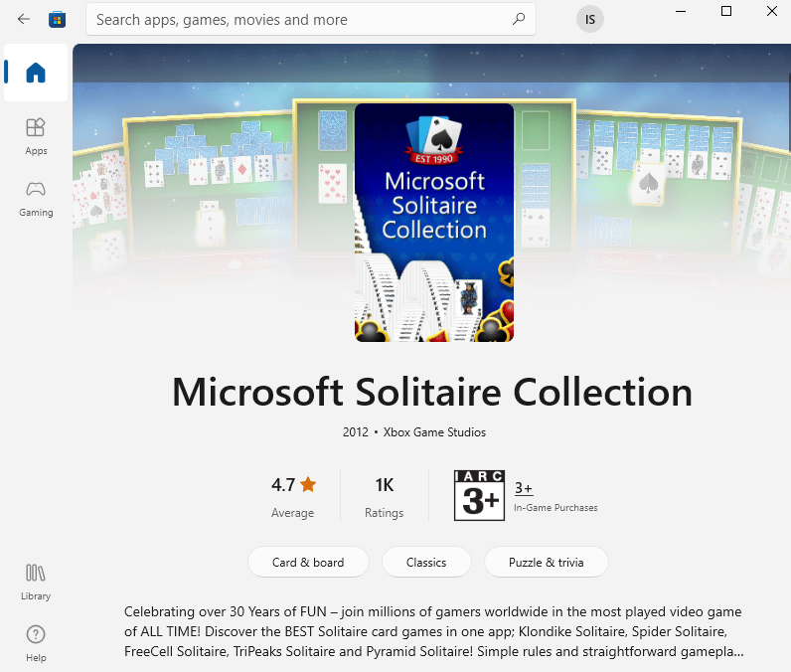Screen dimensions: 791x672
Task: Click the search magnifier icon
Action: 518,19
